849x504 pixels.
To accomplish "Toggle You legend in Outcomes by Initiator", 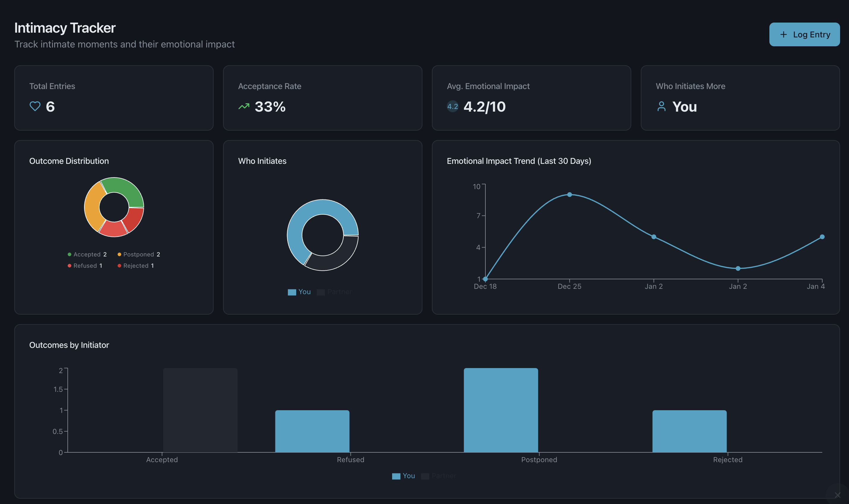I will 403,476.
